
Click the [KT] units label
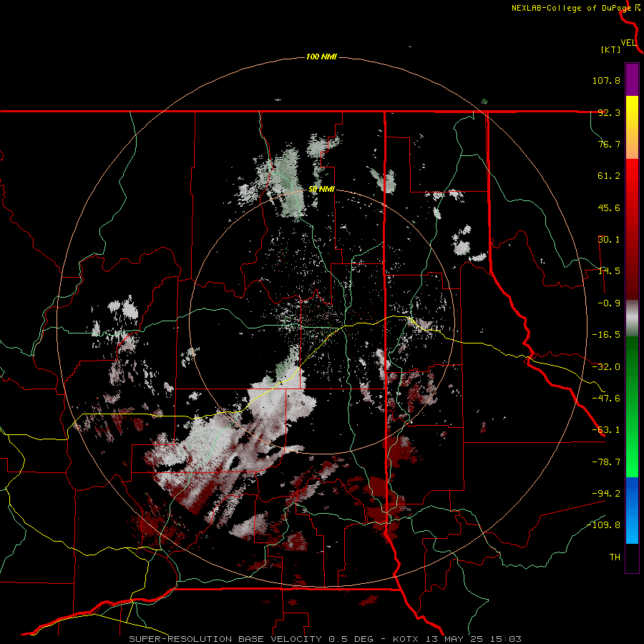(x=610, y=49)
